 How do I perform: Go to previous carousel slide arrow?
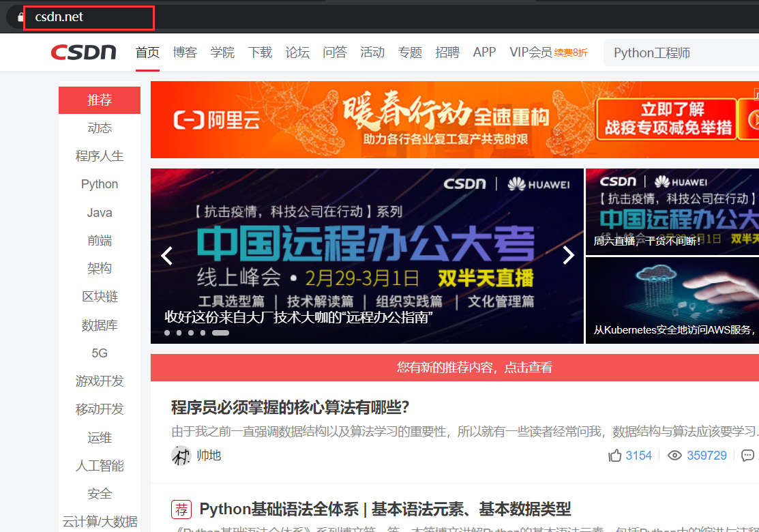(167, 256)
